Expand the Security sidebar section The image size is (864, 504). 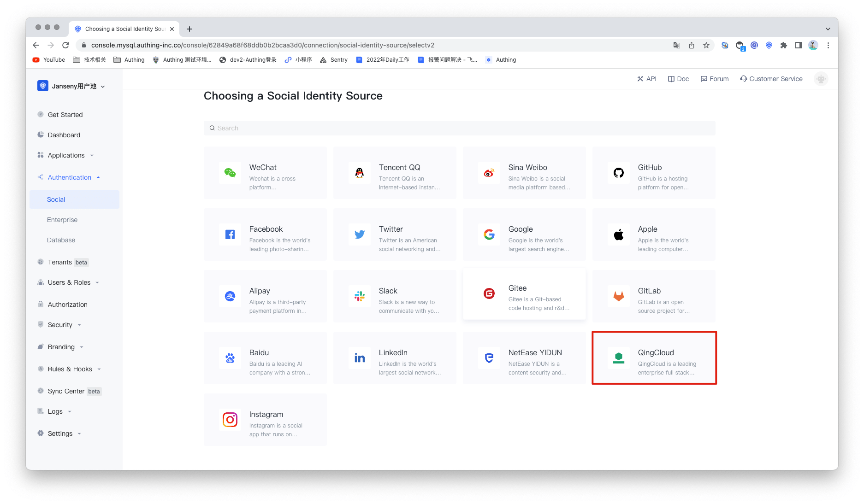[x=60, y=325]
